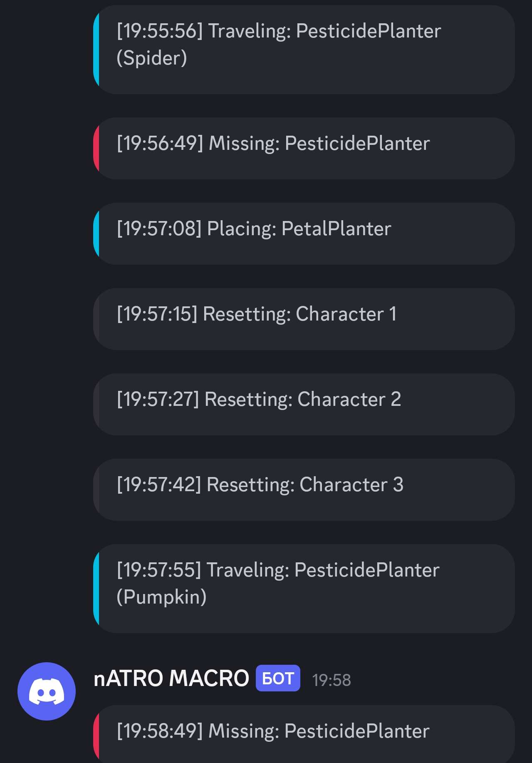Select the message Resetting: Character 2
This screenshot has width=532, height=763.
click(304, 405)
